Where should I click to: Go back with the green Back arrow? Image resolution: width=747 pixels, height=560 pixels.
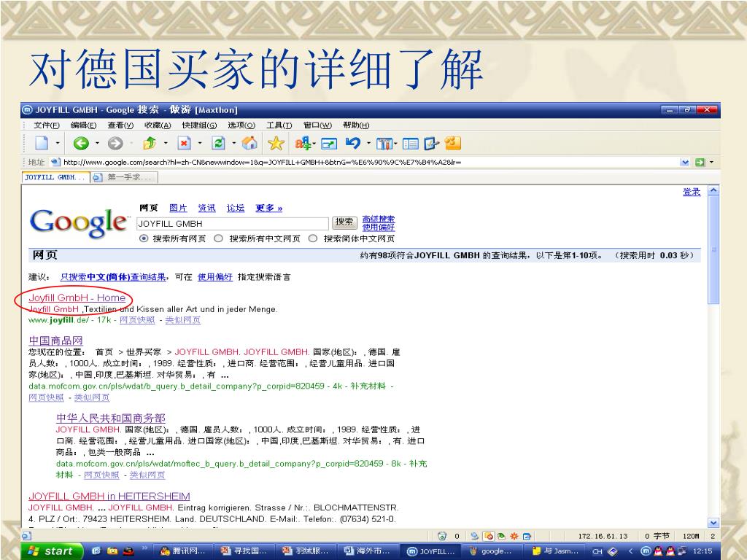point(81,143)
